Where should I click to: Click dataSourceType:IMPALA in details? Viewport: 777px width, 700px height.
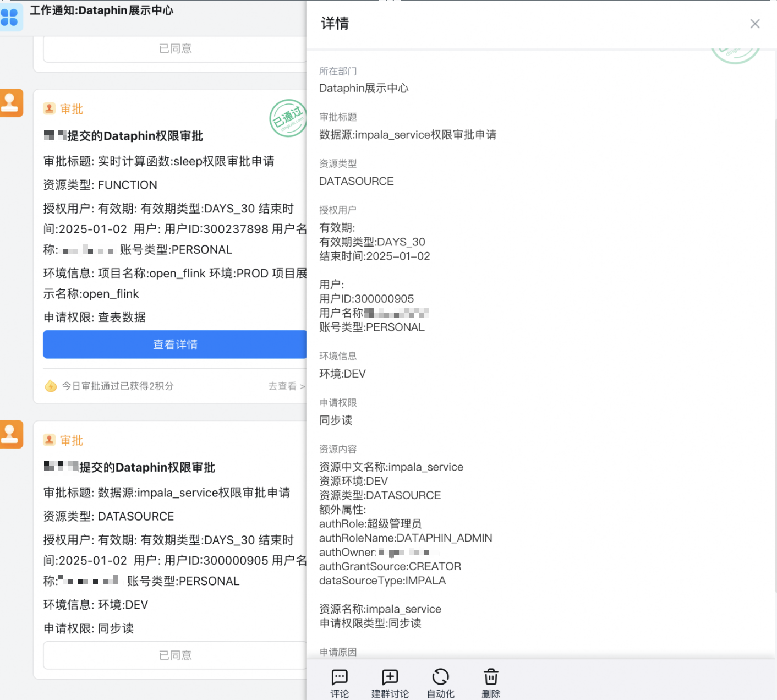pyautogui.click(x=382, y=581)
